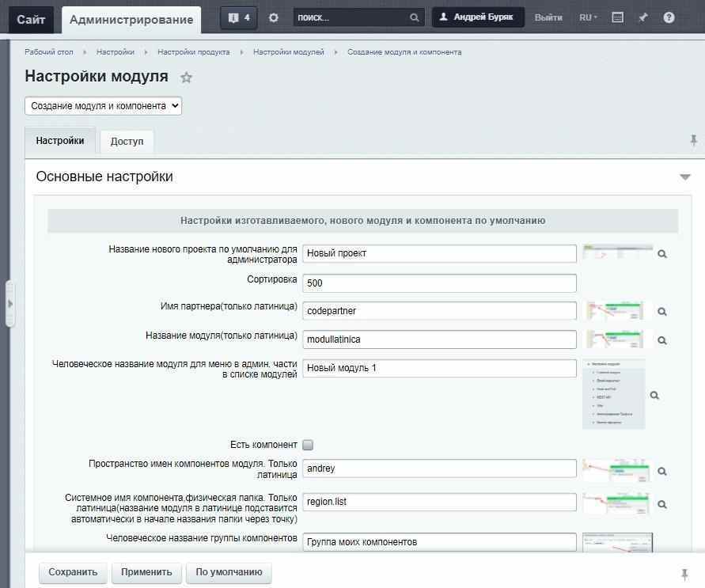Add page to favorites with star icon
This screenshot has width=705, height=588.
186,78
